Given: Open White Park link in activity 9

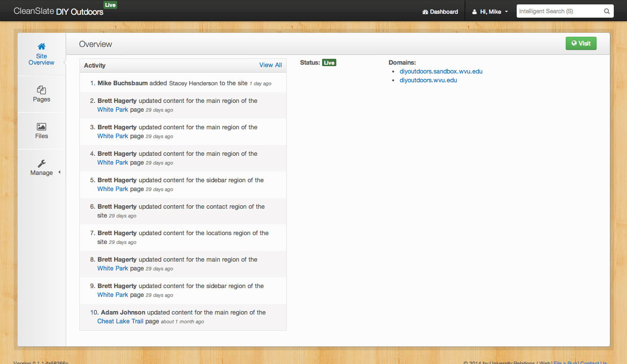Looking at the screenshot, I should click(113, 295).
